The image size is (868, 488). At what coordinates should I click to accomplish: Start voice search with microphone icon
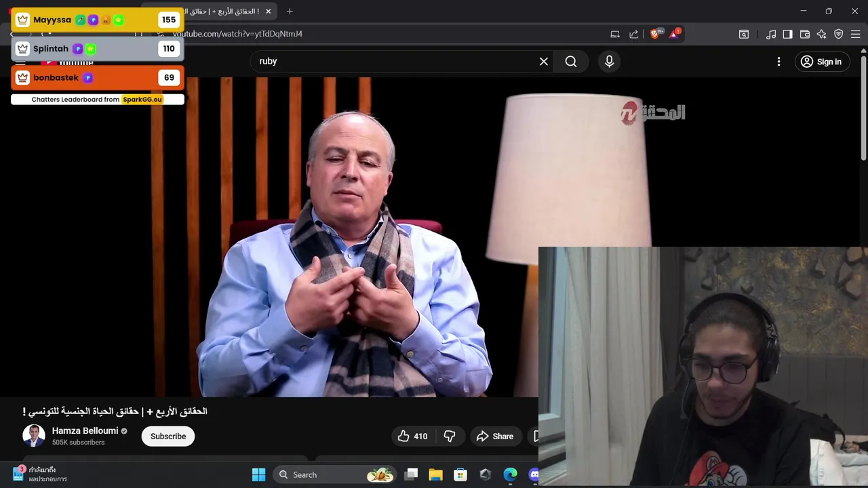click(609, 62)
